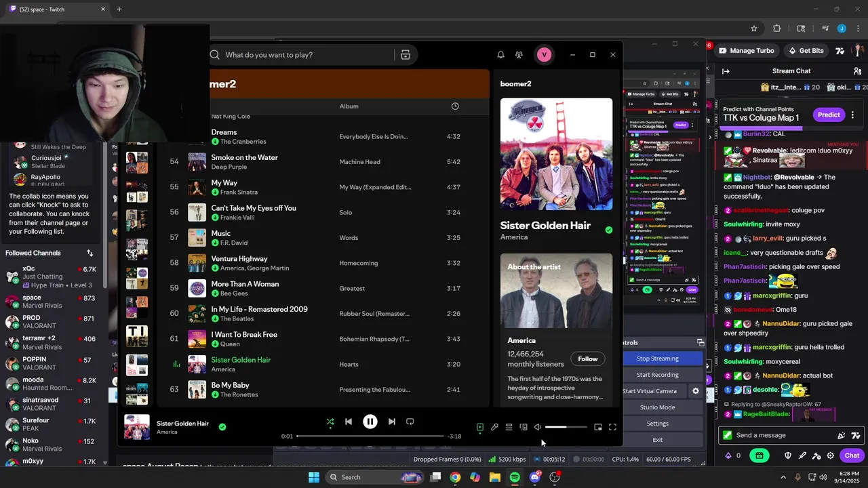Image resolution: width=868 pixels, height=488 pixels.
Task: Collapse the Stream Chat panel arrow
Action: point(726,71)
